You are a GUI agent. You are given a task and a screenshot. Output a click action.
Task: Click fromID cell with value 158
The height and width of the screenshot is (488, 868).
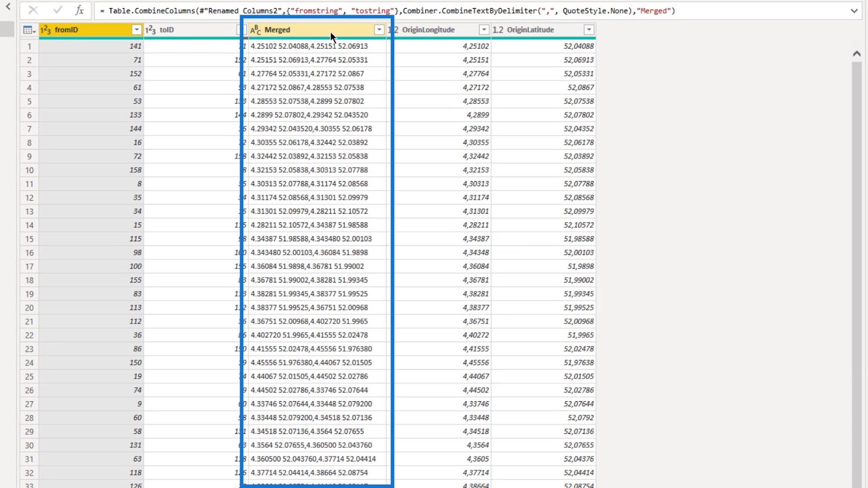[91, 170]
